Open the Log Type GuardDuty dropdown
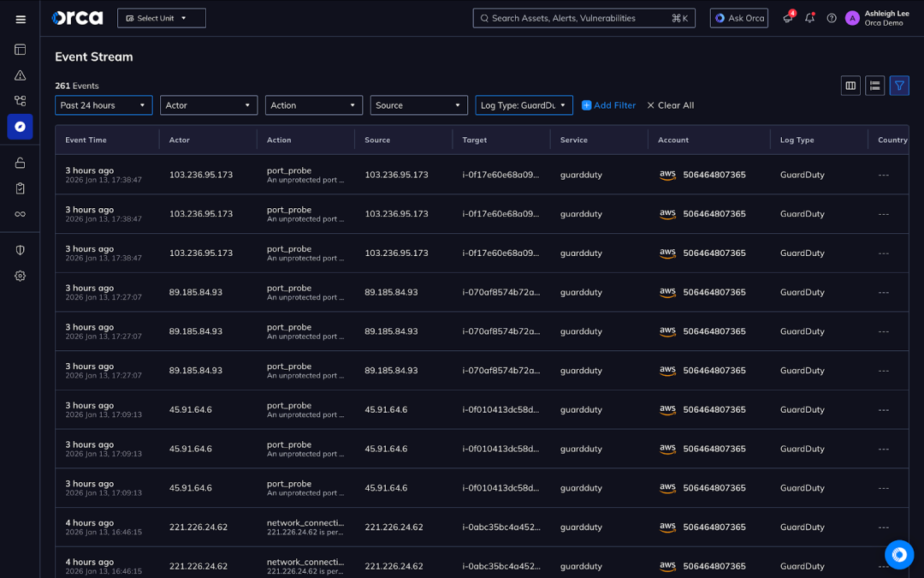Viewport: 924px width, 578px height. pyautogui.click(x=524, y=105)
